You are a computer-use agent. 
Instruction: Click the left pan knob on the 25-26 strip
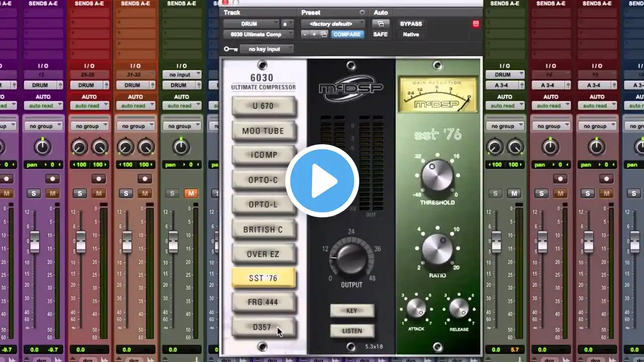79,147
